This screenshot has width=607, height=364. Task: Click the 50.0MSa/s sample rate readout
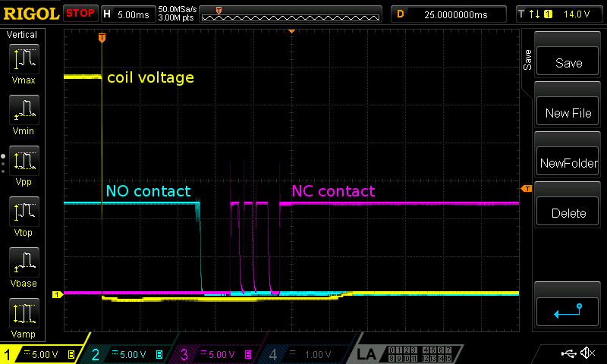coord(178,9)
